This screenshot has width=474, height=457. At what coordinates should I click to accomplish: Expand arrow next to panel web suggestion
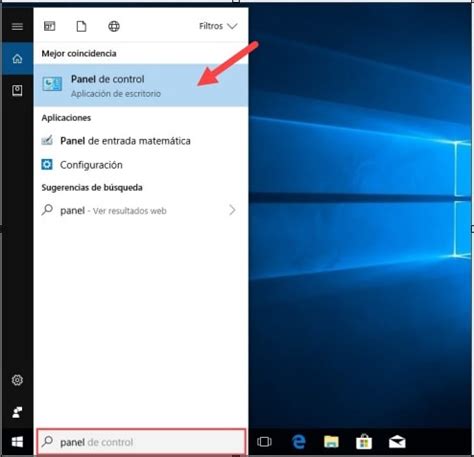click(x=232, y=210)
